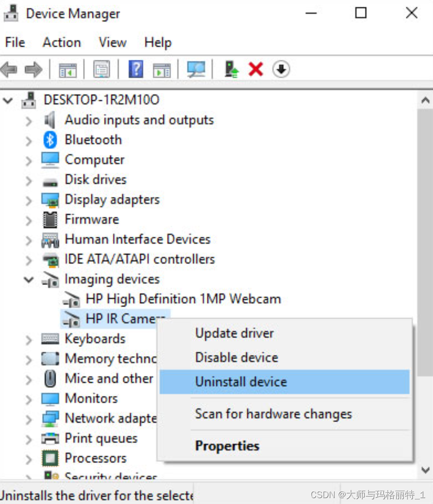Choose Disable device from context menu
The width and height of the screenshot is (433, 504).
(285, 358)
